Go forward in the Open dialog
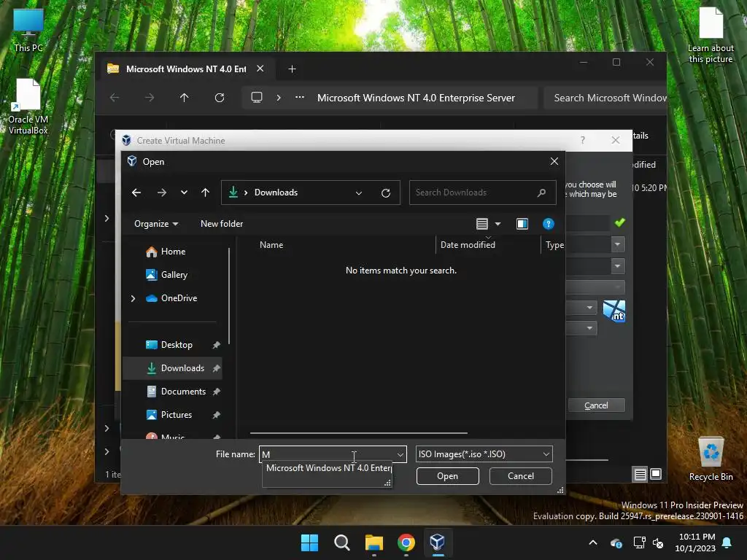Viewport: 747px width, 560px height. (x=162, y=192)
